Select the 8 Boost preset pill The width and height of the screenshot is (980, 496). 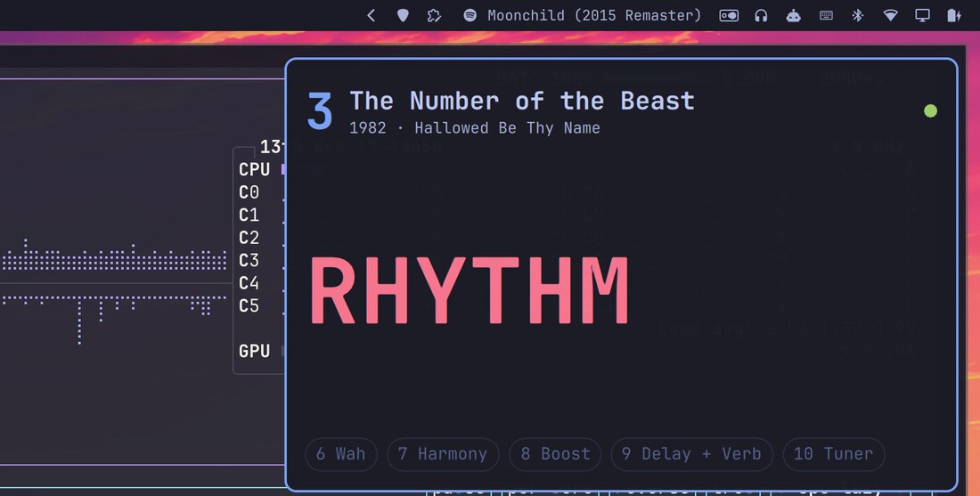click(555, 454)
